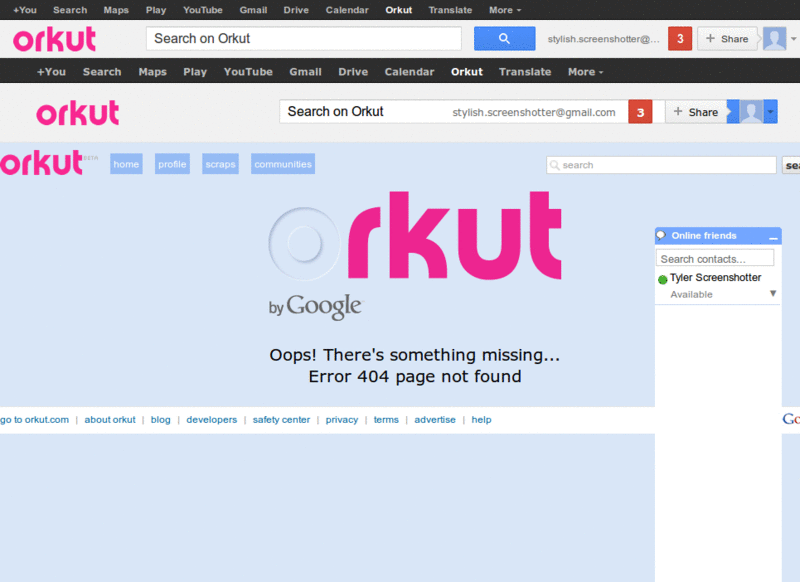Image resolution: width=800 pixels, height=582 pixels.
Task: Click green availability dot of Tyler Screenshotter
Action: tap(662, 280)
